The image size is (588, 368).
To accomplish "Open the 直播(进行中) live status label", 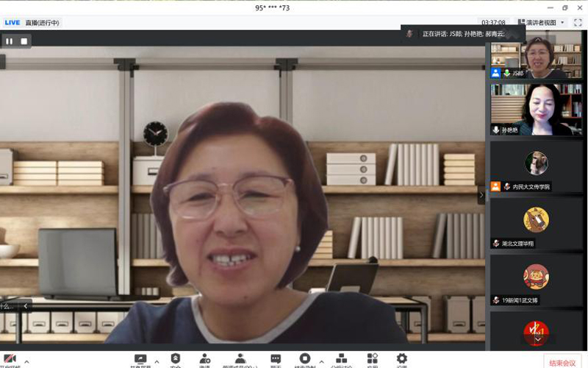I will pos(43,23).
